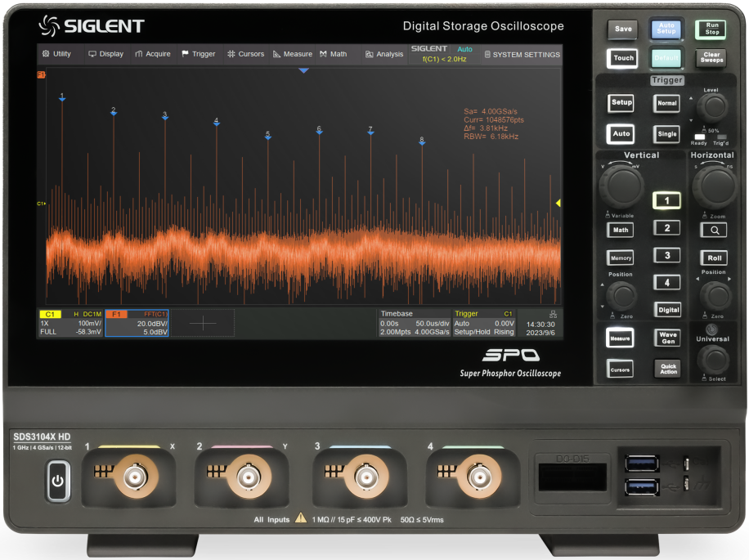This screenshot has height=560, width=749.
Task: Click FFT peak marker 7
Action: (x=370, y=131)
